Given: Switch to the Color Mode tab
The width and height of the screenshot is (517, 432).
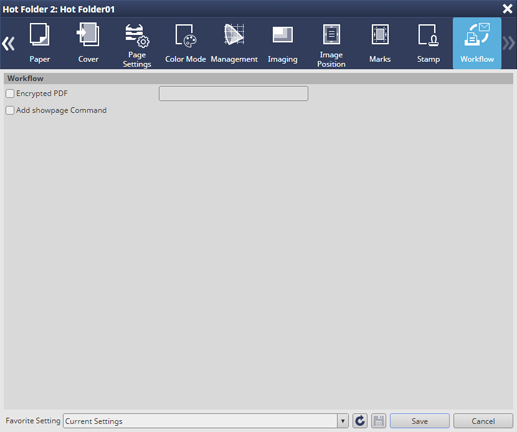Looking at the screenshot, I should coord(185,43).
